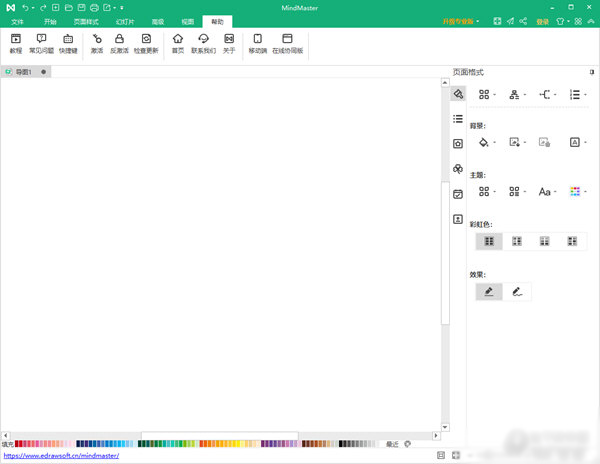Switch to the 页面样式 ribbon tab
The image size is (600, 464).
[87, 21]
